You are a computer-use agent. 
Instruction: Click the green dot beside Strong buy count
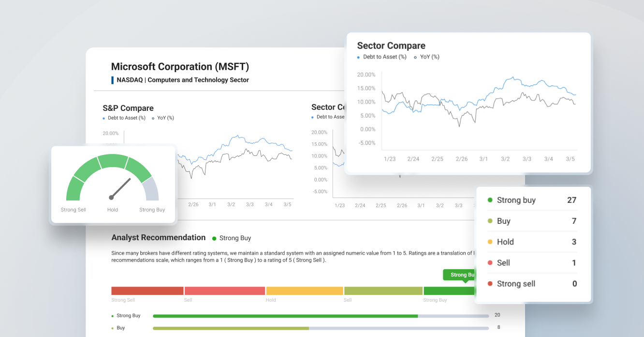pyautogui.click(x=491, y=200)
